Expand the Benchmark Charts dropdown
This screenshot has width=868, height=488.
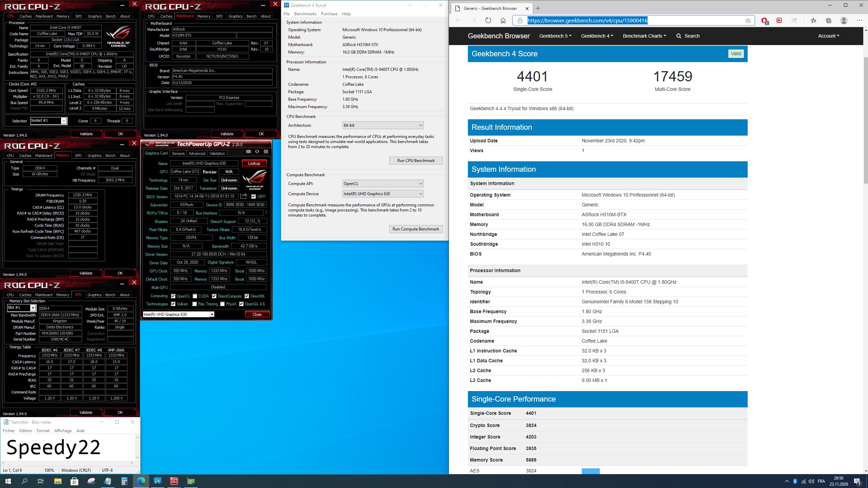click(x=644, y=36)
